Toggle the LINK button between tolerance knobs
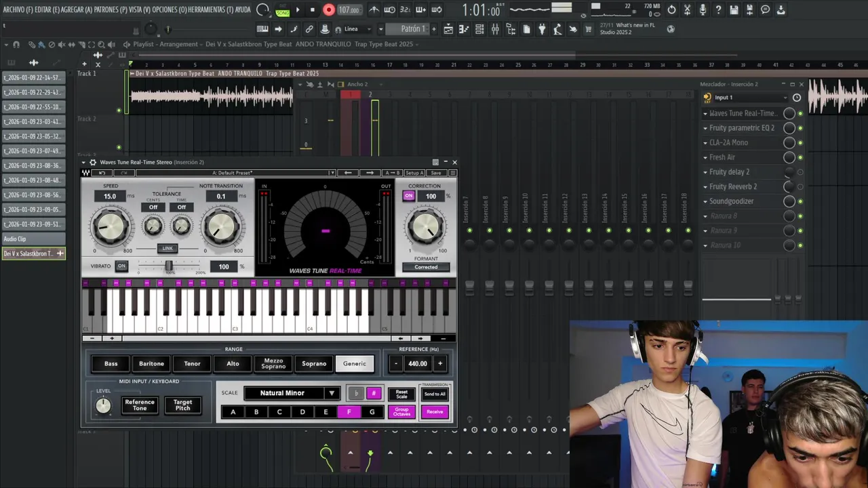Screen dimensions: 868x488 (167, 248)
